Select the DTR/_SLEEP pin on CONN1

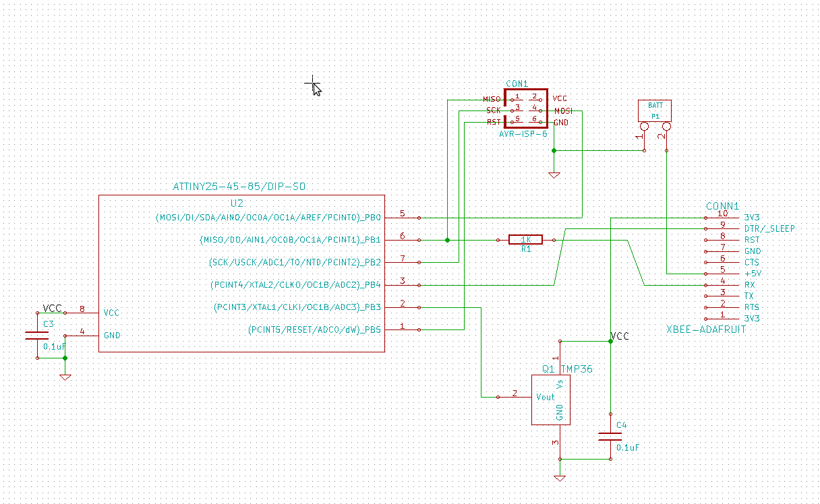click(x=769, y=228)
